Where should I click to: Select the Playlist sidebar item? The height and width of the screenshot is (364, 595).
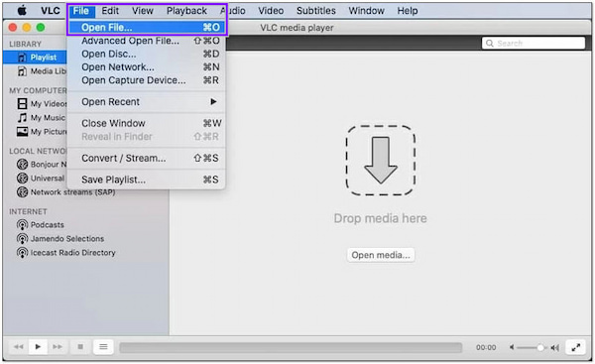pos(35,58)
